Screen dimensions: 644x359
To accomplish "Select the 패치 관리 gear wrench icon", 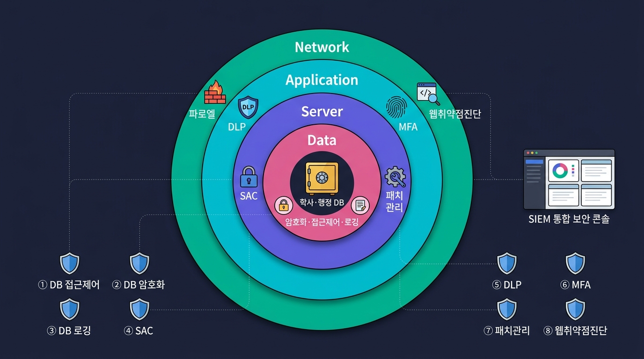I will (395, 178).
